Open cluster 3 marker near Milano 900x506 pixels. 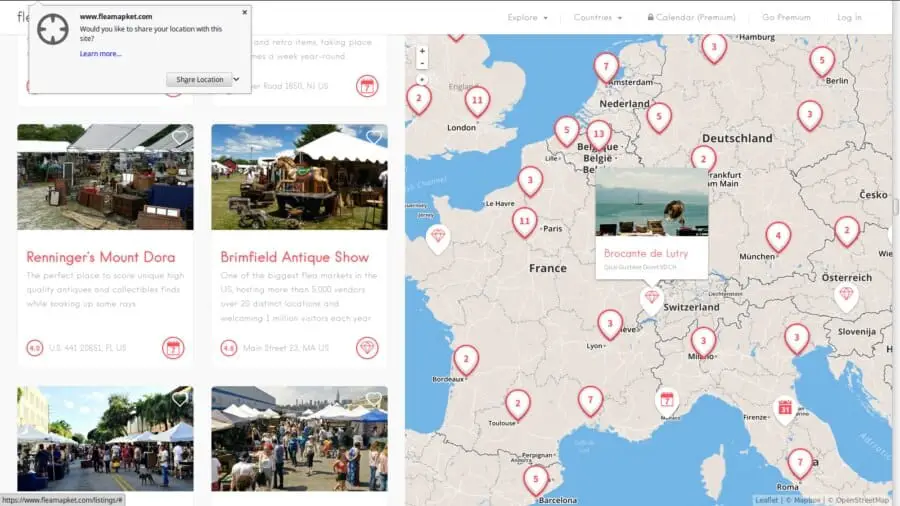tap(703, 342)
